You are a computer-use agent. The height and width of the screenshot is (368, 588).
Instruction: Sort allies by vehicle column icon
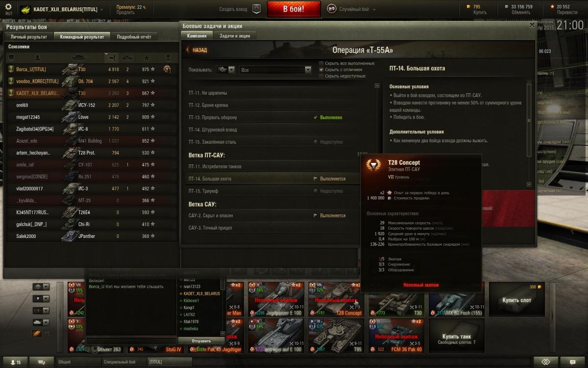pos(81,57)
